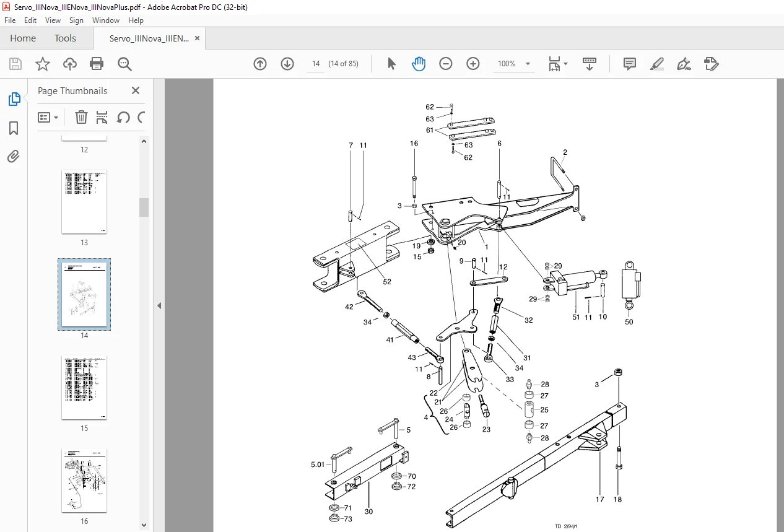Zoom in with the plus icon
Screen dimensions: 784x532
click(x=473, y=64)
